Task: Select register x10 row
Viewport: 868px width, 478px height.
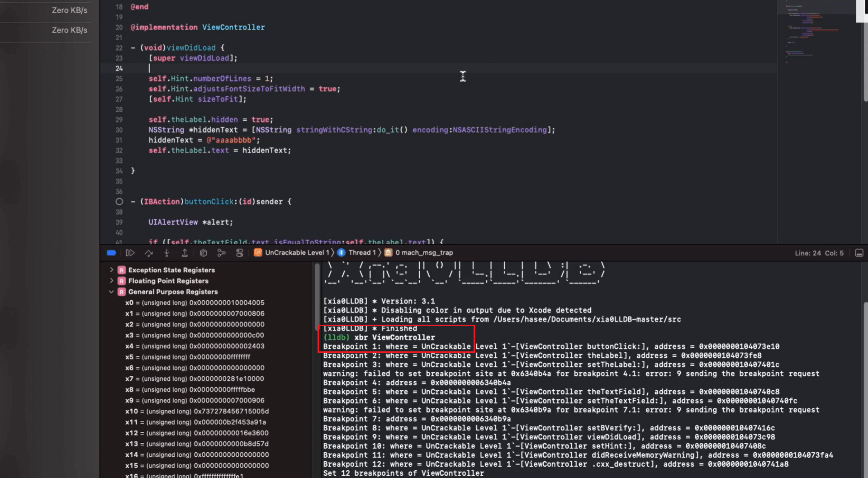Action: click(197, 411)
